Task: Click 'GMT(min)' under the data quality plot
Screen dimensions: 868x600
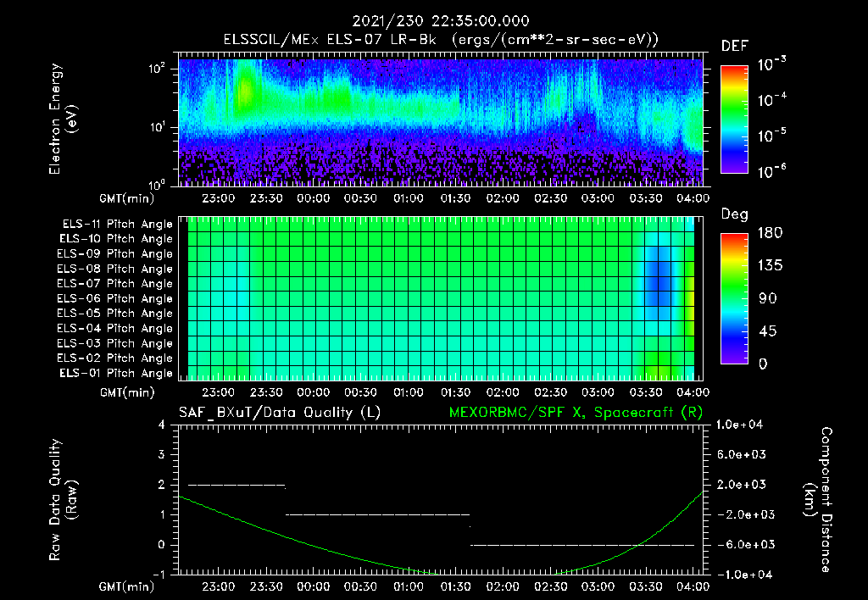Action: (126, 586)
